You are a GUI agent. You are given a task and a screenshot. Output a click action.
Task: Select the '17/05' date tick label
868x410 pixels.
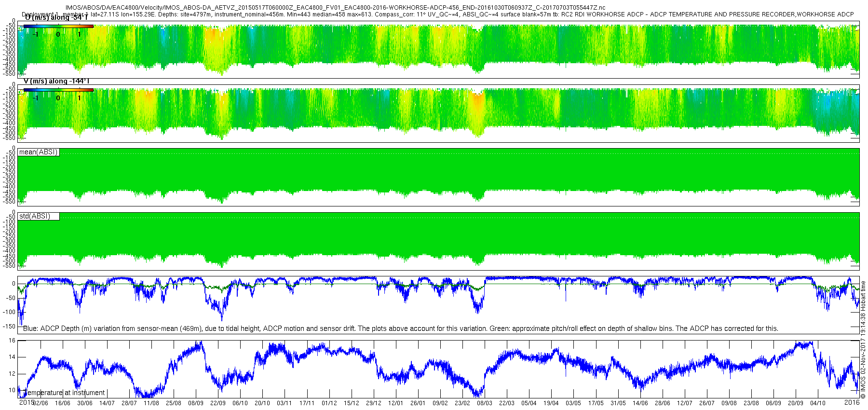click(x=596, y=403)
